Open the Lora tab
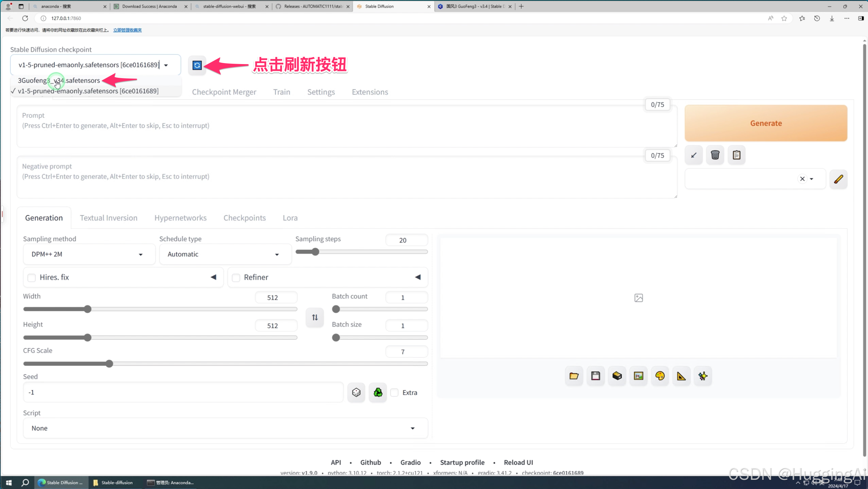Screen dimensions: 868x489 290,218
